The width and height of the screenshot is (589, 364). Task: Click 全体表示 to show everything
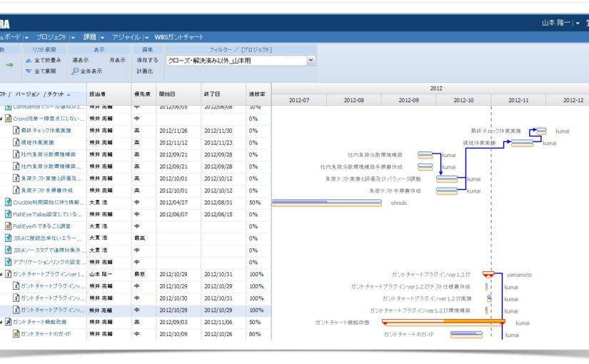click(91, 71)
